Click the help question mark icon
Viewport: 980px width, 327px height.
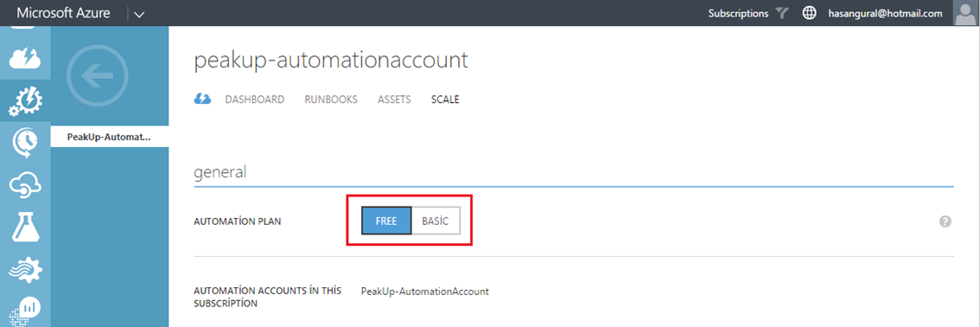click(x=945, y=221)
